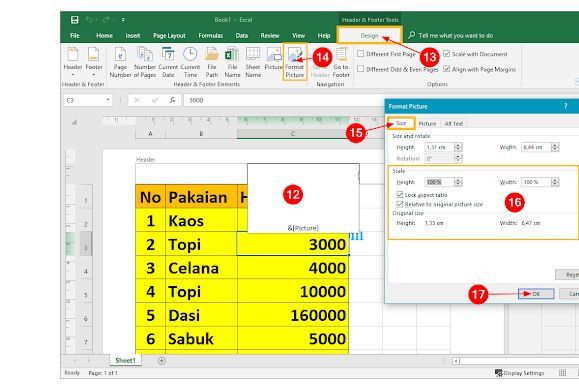The width and height of the screenshot is (579, 391).
Task: Switch to the Data tab
Action: pyautogui.click(x=242, y=35)
